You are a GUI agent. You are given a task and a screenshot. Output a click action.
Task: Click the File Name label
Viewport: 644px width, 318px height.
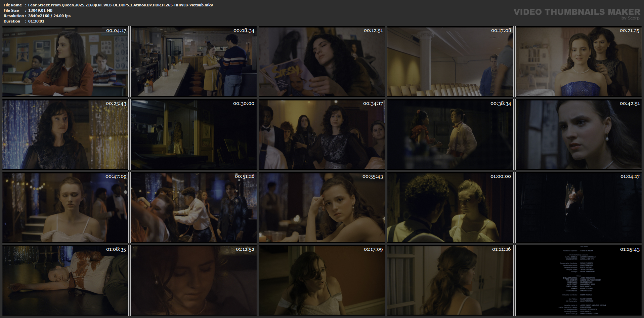(x=13, y=5)
